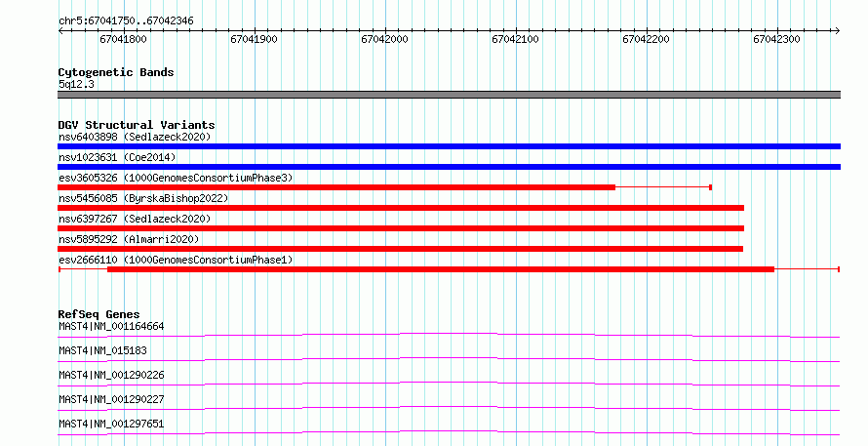Click variant label nsv6397267 (Sedlazeck2020)
The image size is (868, 446).
point(135,219)
